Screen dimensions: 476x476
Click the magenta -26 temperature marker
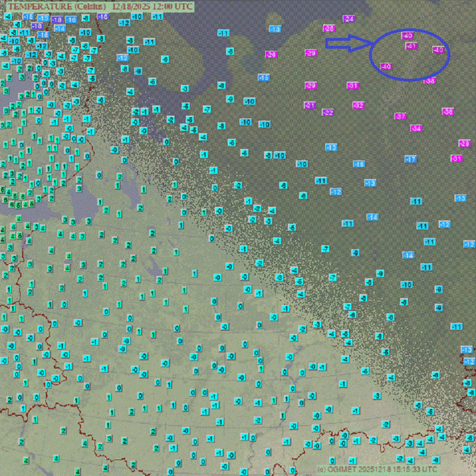(271, 55)
